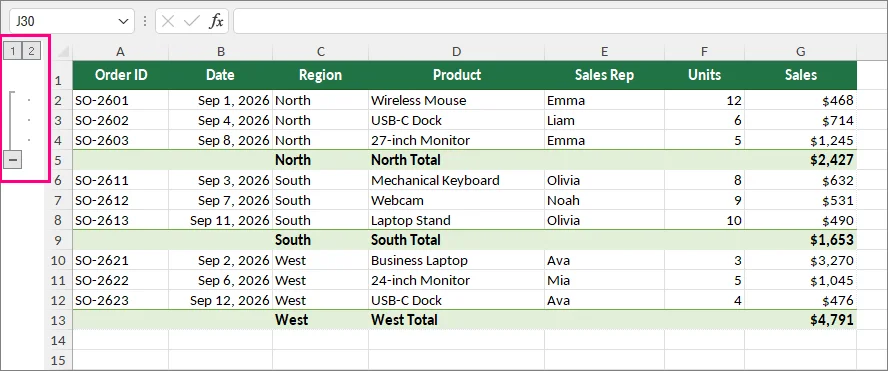888x371 pixels.
Task: Select the $2,427 North subtotal cell
Action: 800,160
